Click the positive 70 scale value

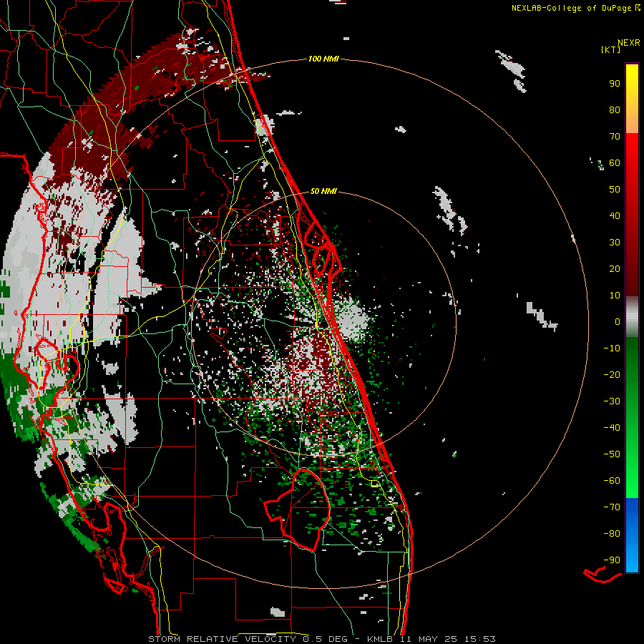point(615,137)
